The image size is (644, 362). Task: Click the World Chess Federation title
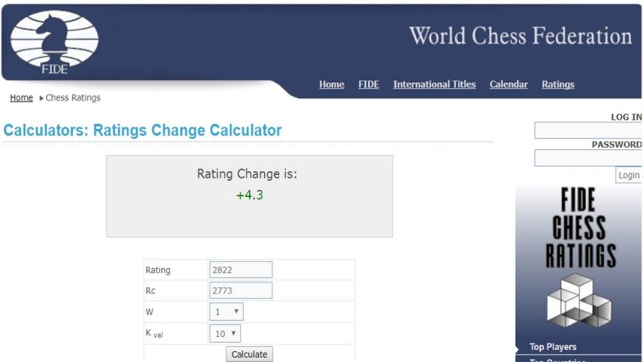coord(521,36)
